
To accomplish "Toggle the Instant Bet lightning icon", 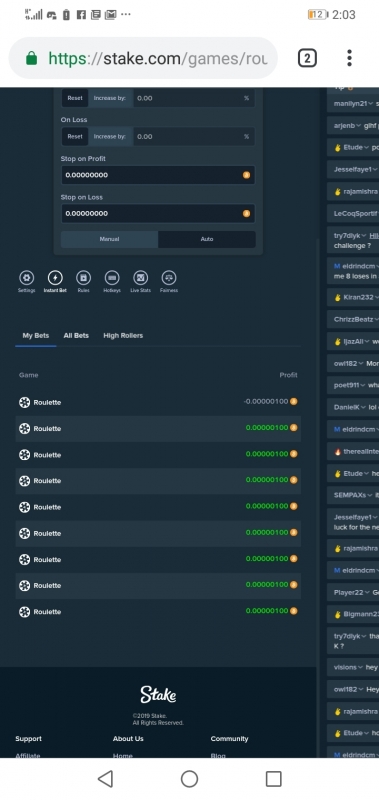I will tap(55, 278).
